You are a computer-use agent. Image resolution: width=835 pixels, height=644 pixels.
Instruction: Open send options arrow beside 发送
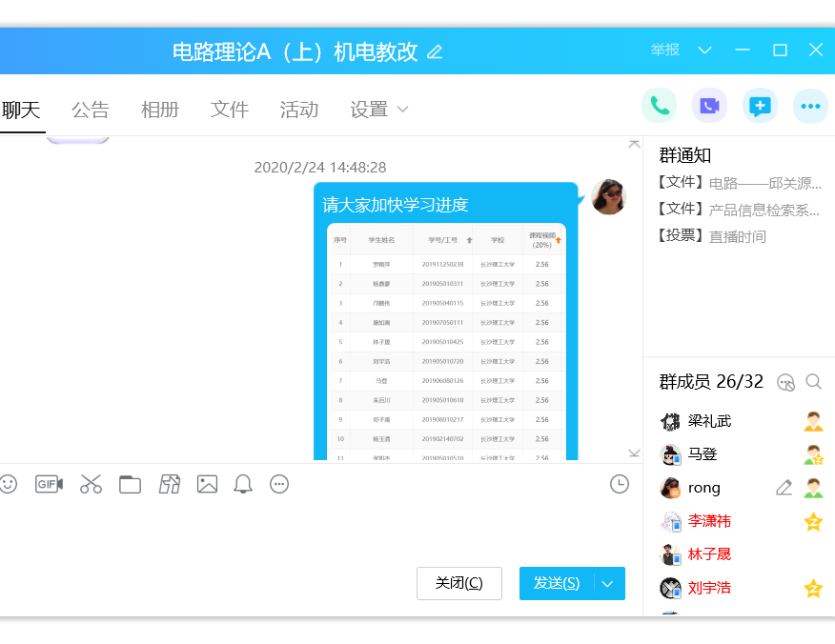pyautogui.click(x=608, y=583)
